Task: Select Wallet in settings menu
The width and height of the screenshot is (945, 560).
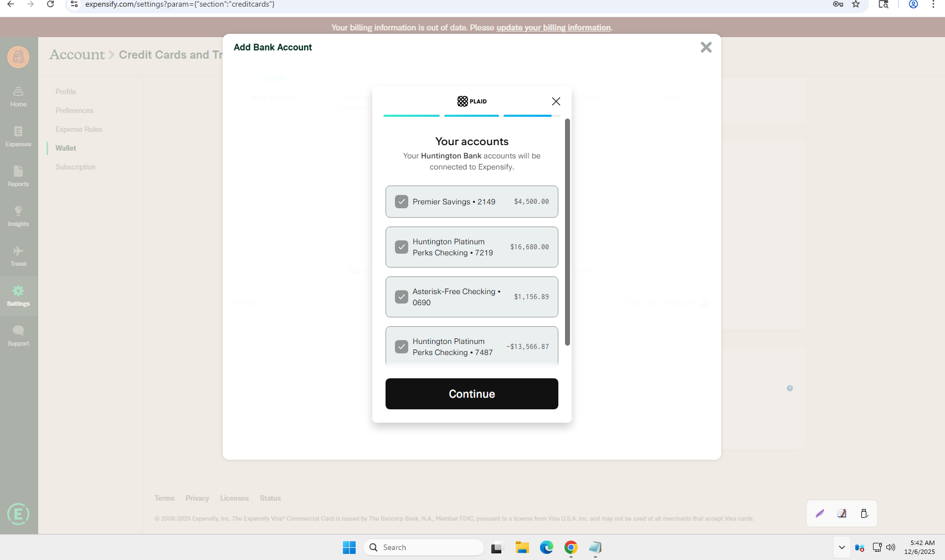Action: (x=66, y=148)
